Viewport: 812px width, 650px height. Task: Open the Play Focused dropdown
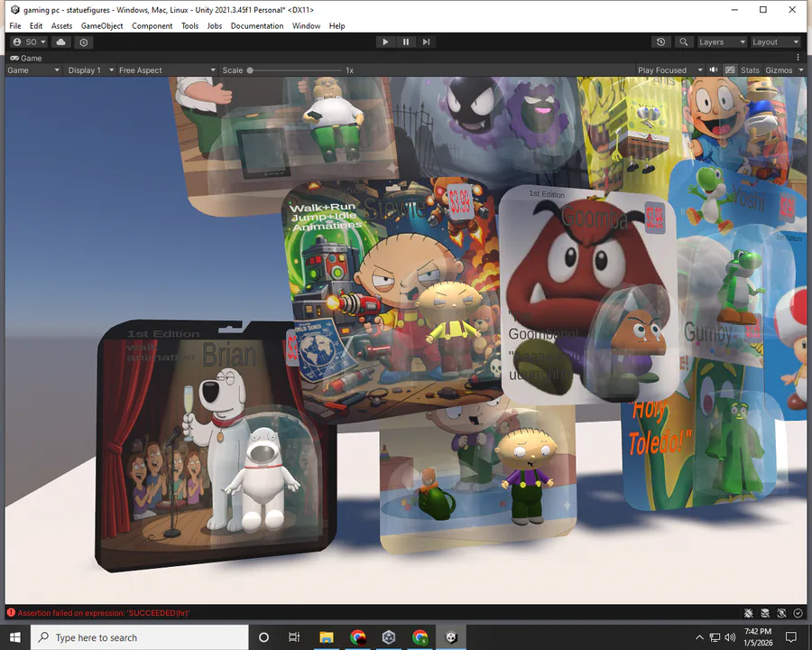[x=670, y=70]
